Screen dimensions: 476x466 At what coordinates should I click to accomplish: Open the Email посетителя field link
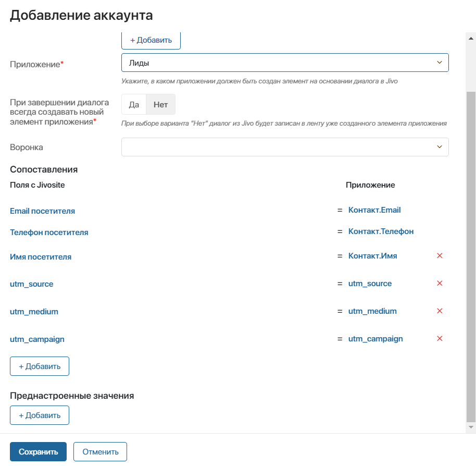[x=43, y=211]
